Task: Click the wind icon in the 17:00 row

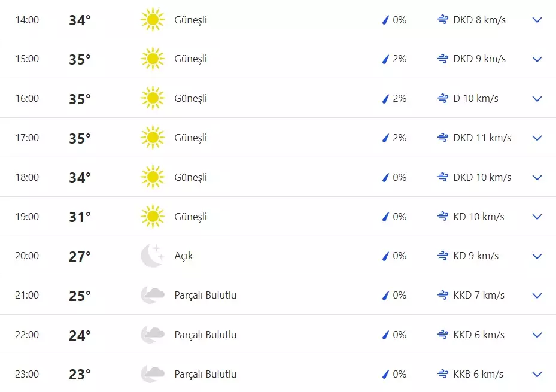Action: [x=443, y=138]
